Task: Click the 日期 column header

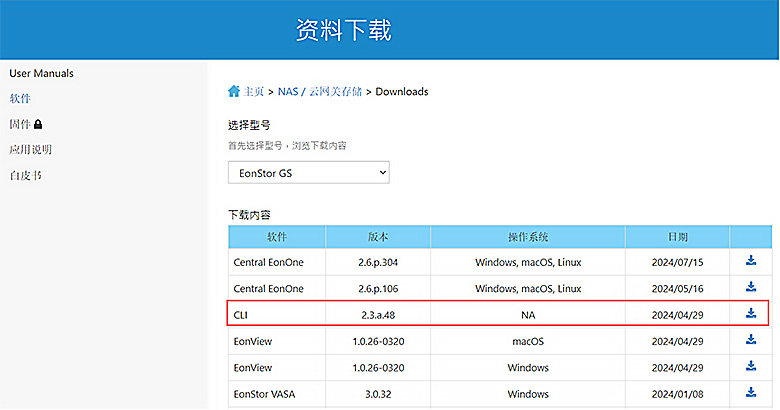Action: pyautogui.click(x=678, y=237)
